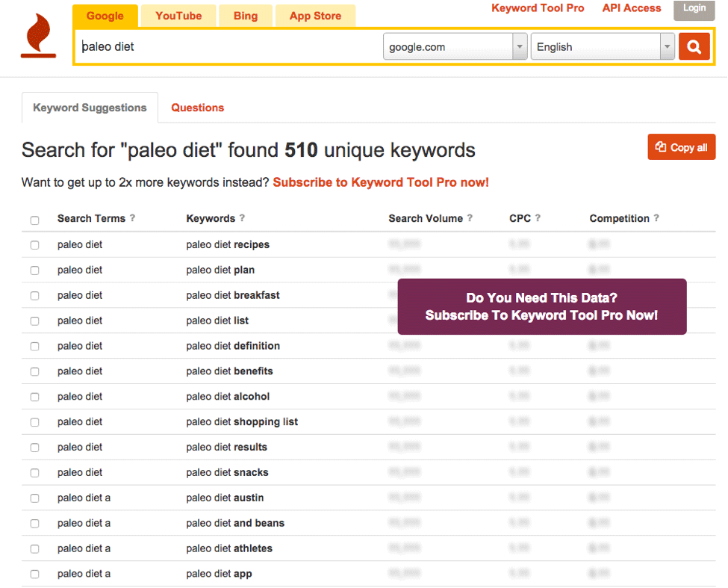The width and height of the screenshot is (728, 588).
Task: Click the keyword paleo diet results
Action: click(x=226, y=447)
